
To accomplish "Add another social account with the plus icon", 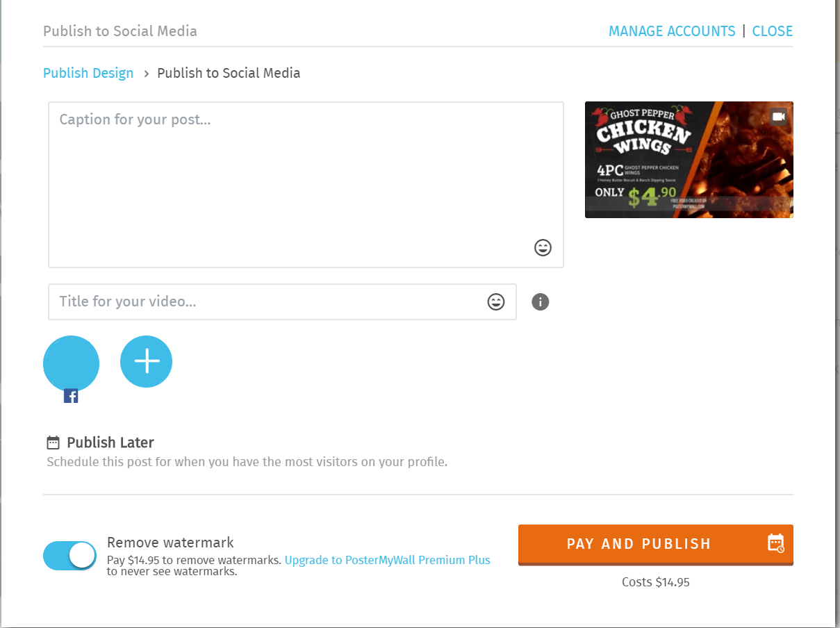I will click(146, 361).
